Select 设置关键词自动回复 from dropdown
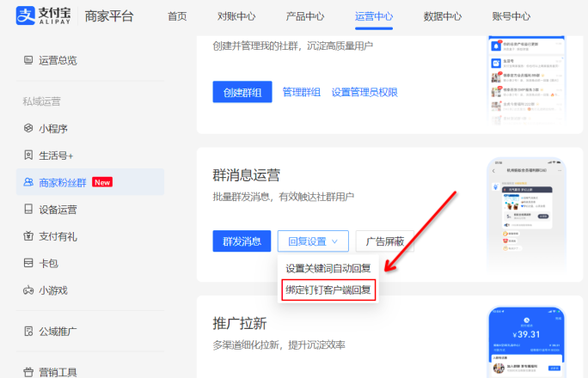The width and height of the screenshot is (588, 378). (x=328, y=268)
